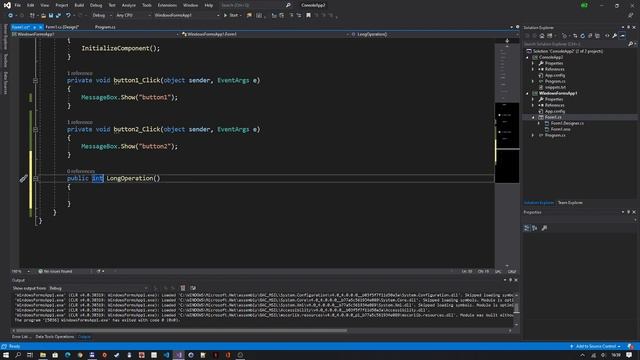The height and width of the screenshot is (360, 640).
Task: Open the Any CPU platform dropdown
Action: tap(133, 16)
